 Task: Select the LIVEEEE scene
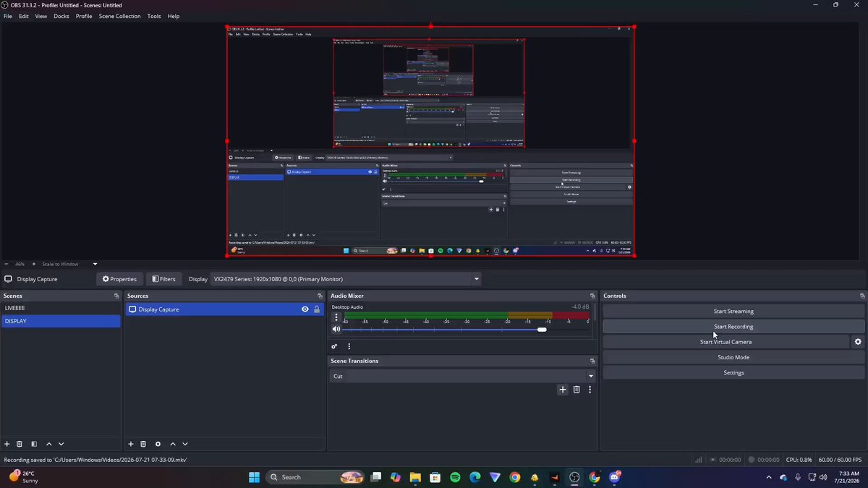pos(61,308)
